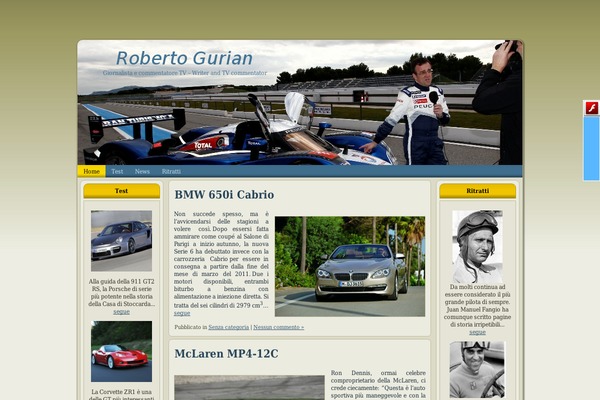Click the Roberto Gurian site title
This screenshot has width=600, height=400.
[184, 58]
